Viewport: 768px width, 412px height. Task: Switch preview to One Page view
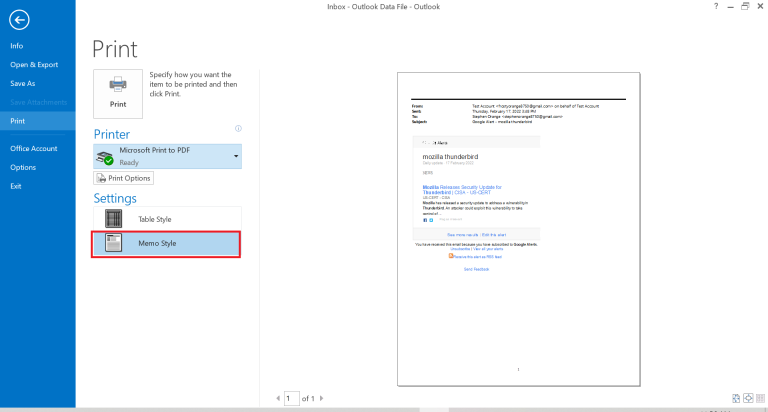point(748,398)
